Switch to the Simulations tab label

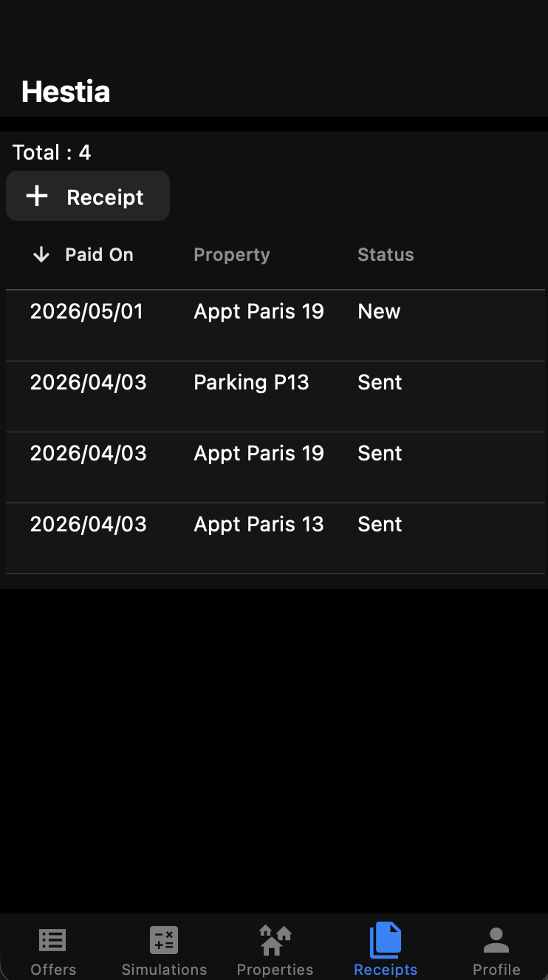click(x=164, y=970)
